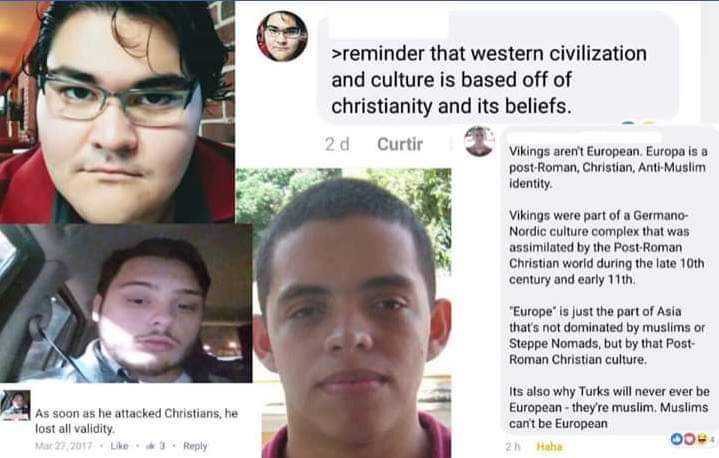719x458 pixels.
Task: Toggle the yellow Haha reaction link
Action: pyautogui.click(x=549, y=447)
